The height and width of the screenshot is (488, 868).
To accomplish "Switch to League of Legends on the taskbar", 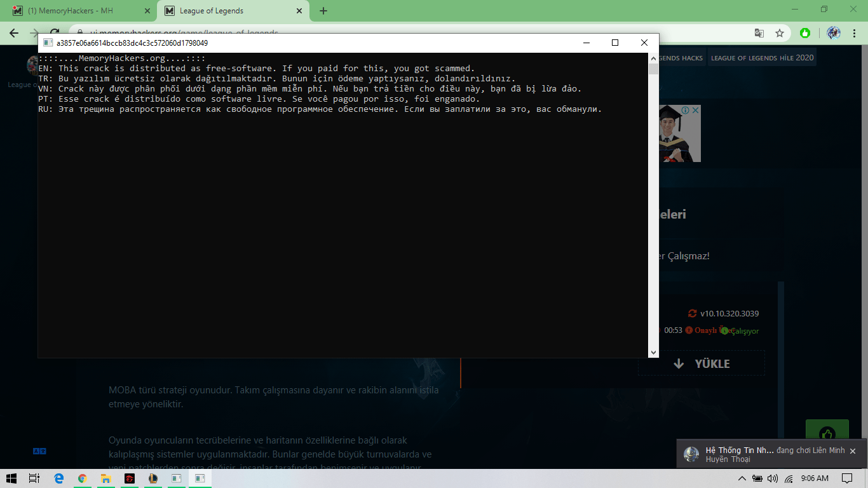I will [153, 478].
